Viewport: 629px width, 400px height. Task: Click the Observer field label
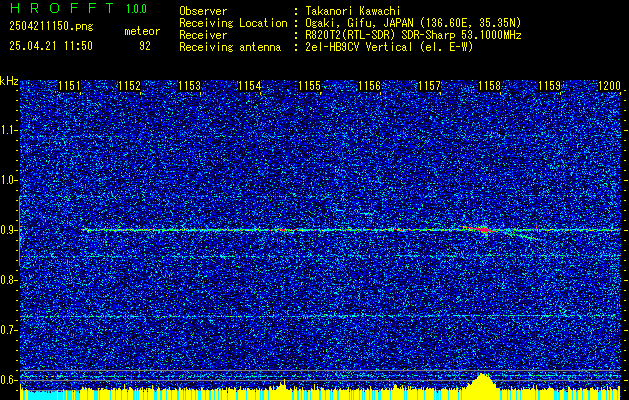[203, 11]
